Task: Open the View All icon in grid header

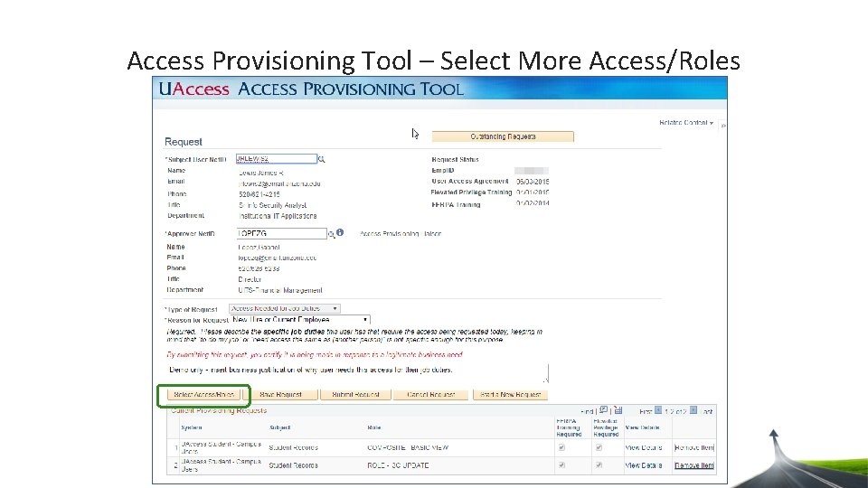Action: (603, 410)
